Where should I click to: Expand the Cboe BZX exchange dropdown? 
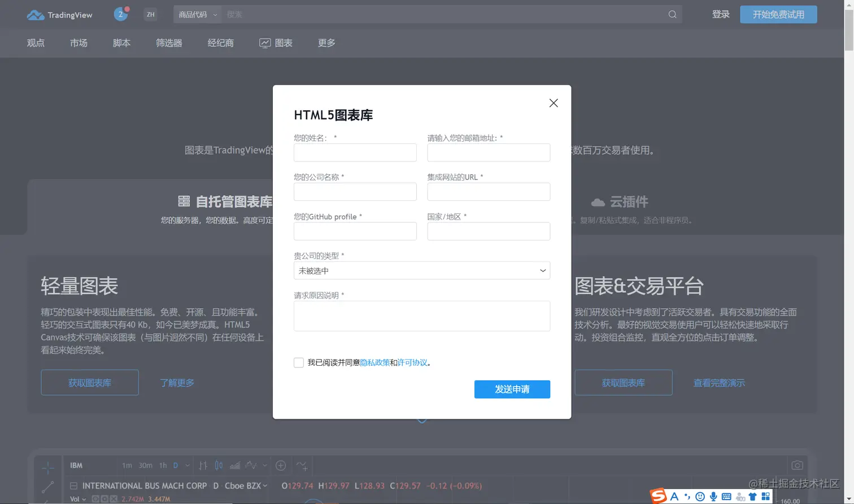click(265, 485)
